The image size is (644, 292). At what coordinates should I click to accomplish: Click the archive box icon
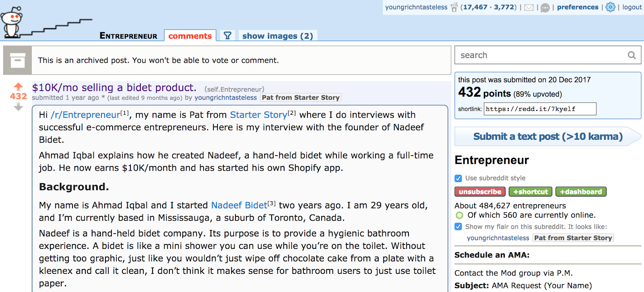[17, 60]
